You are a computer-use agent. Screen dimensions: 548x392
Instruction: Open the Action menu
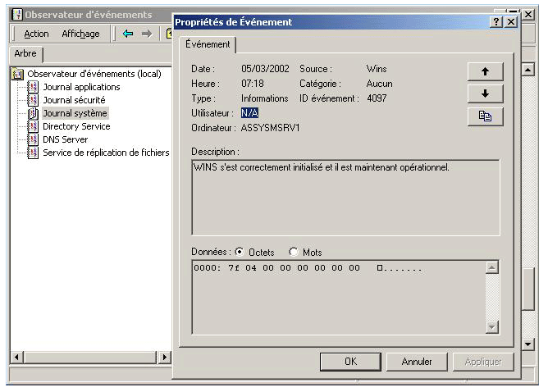tap(36, 34)
